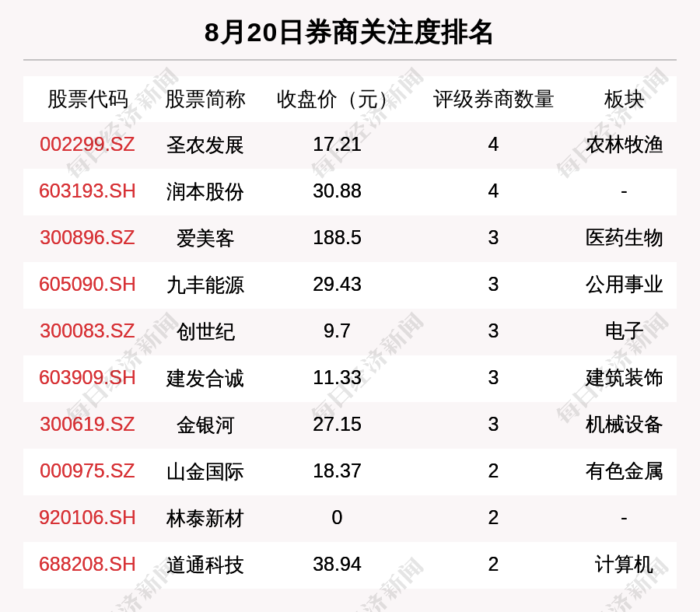Image resolution: width=700 pixels, height=612 pixels.
Task: Click closing price 18.37
Action: coord(337,471)
